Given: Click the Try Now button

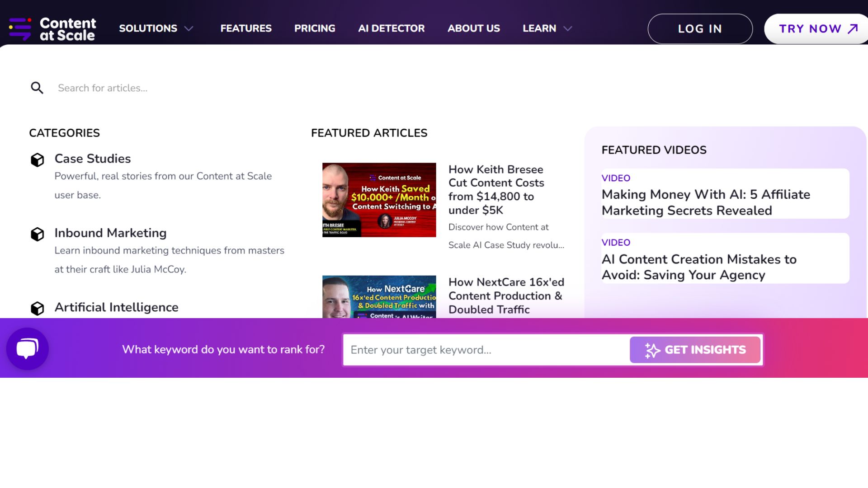Looking at the screenshot, I should pos(816,29).
